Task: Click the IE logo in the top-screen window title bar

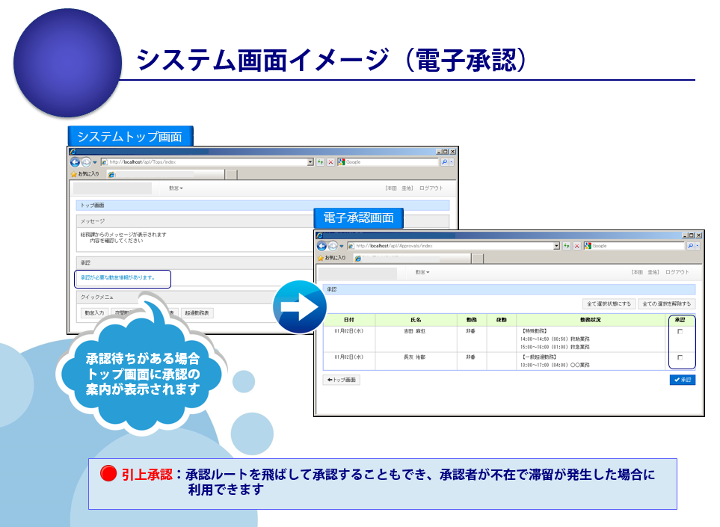Action: (73, 151)
